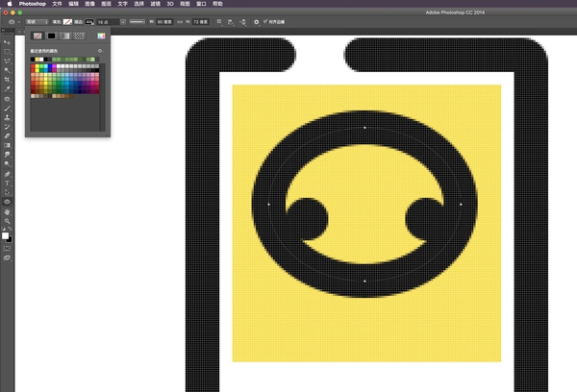Open path operations options
Image resolution: width=577 pixels, height=392 pixels.
[219, 22]
